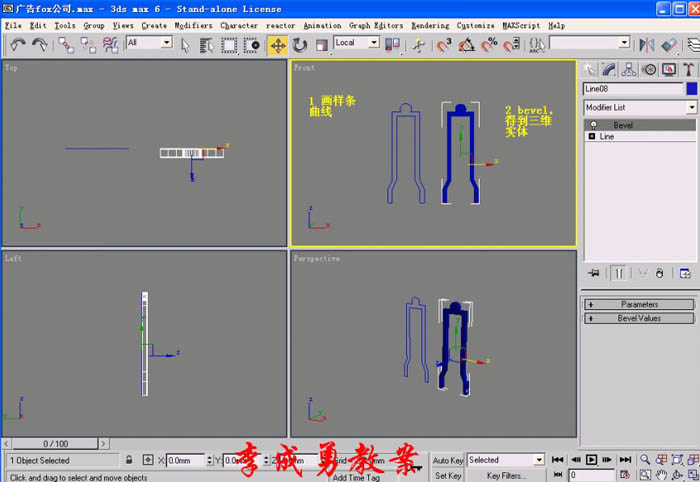The width and height of the screenshot is (700, 482).
Task: Open the Modifiers menu
Action: coord(193,25)
